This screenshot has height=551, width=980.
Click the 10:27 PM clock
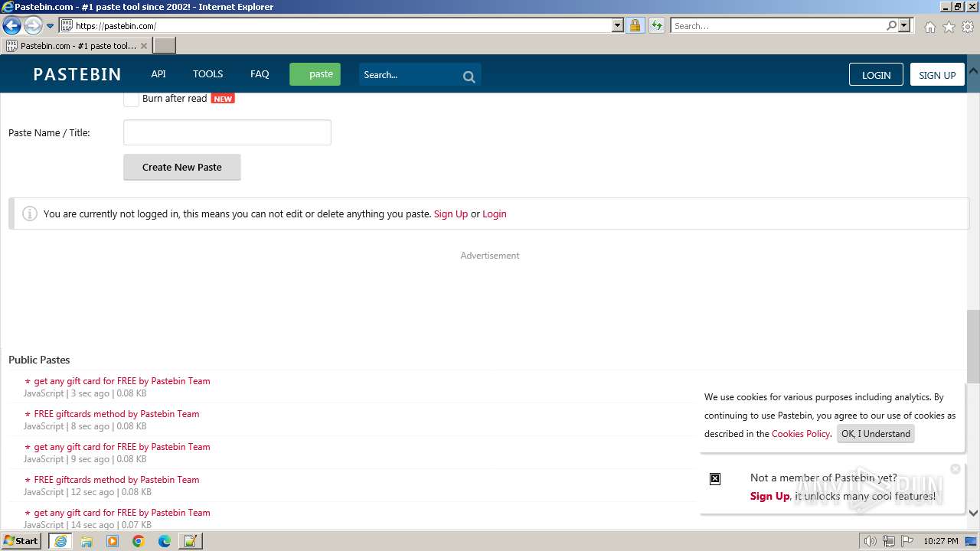(940, 541)
